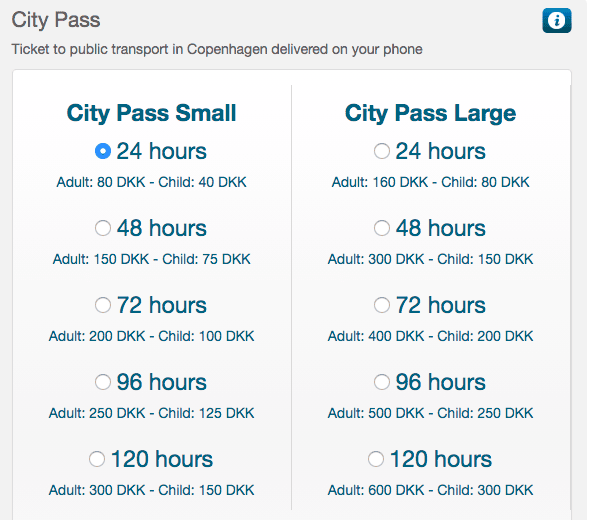Select City Pass Small 120 hours radio
Image resolution: width=589 pixels, height=520 pixels.
tap(97, 459)
